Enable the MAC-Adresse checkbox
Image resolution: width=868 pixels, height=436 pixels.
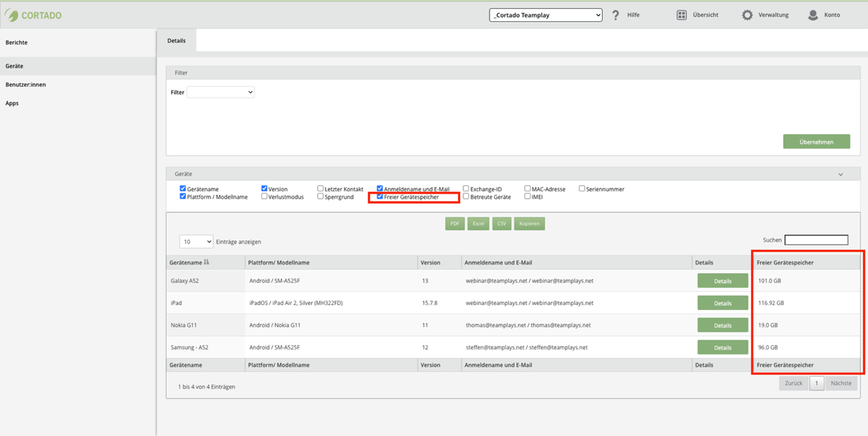[x=527, y=189]
